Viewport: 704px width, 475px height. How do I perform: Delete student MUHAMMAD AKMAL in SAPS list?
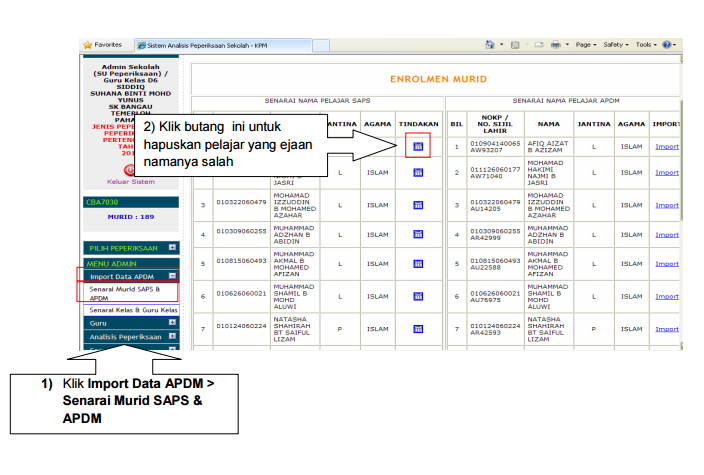coord(418,264)
